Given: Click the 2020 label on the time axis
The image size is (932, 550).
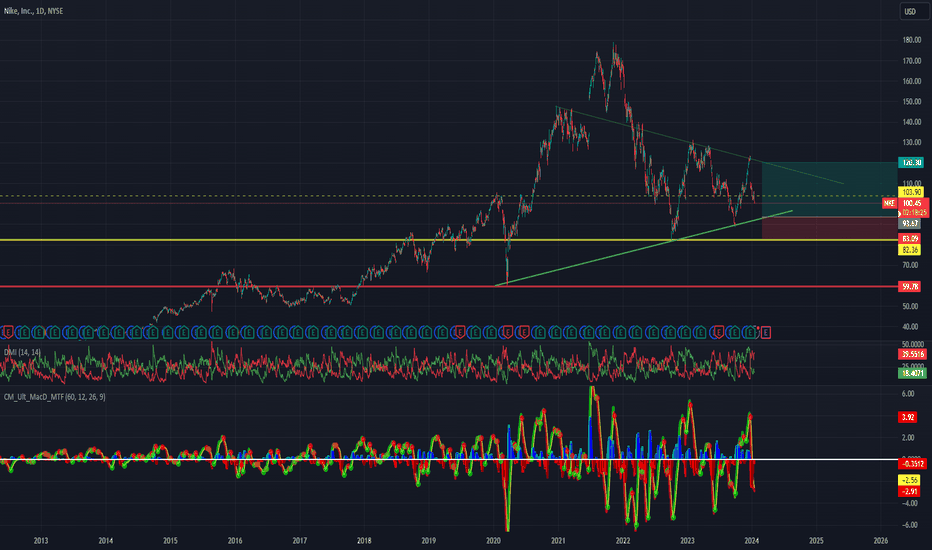Looking at the screenshot, I should point(493,540).
